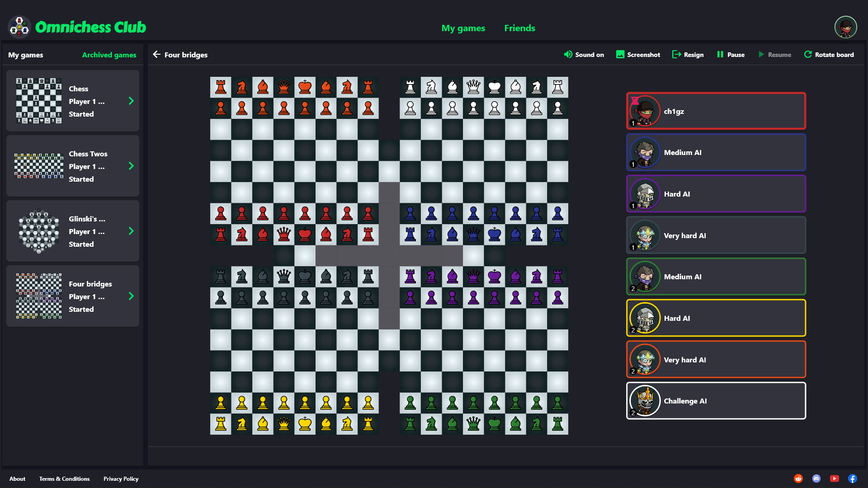Select the My games tab
Image resolution: width=868 pixels, height=488 pixels.
click(25, 55)
